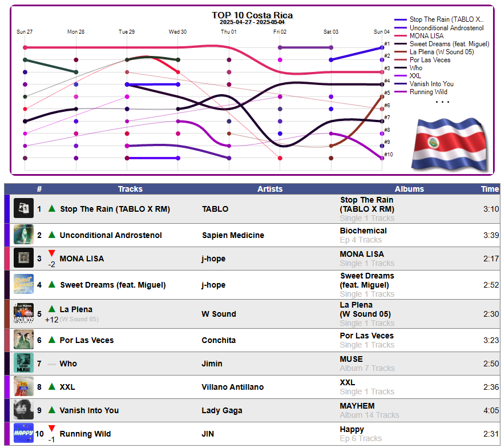Select La Plena legend entry in chart
The image size is (501, 448).
click(434, 52)
